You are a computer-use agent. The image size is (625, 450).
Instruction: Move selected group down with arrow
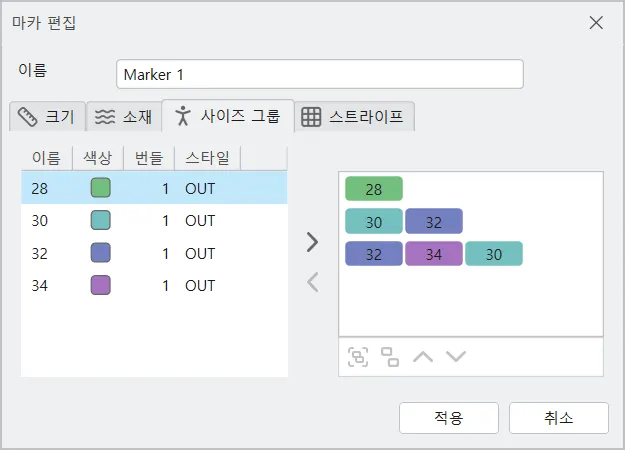456,357
